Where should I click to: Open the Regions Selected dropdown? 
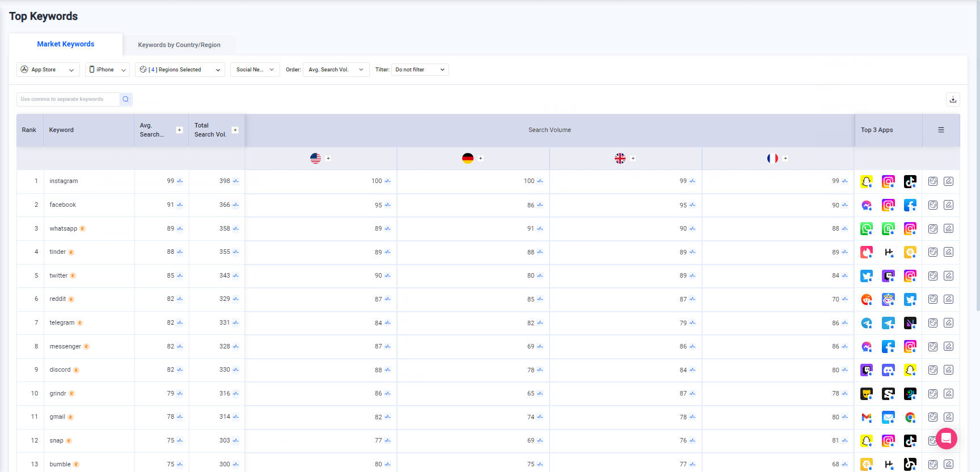click(180, 70)
